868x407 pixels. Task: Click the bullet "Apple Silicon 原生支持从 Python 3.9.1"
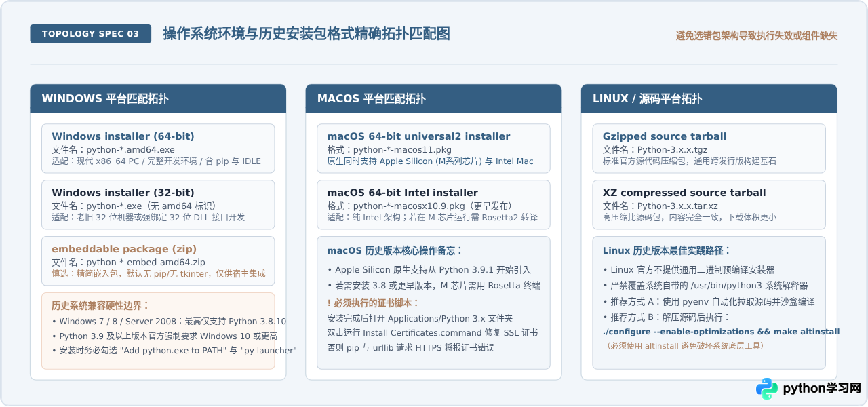coord(429,270)
